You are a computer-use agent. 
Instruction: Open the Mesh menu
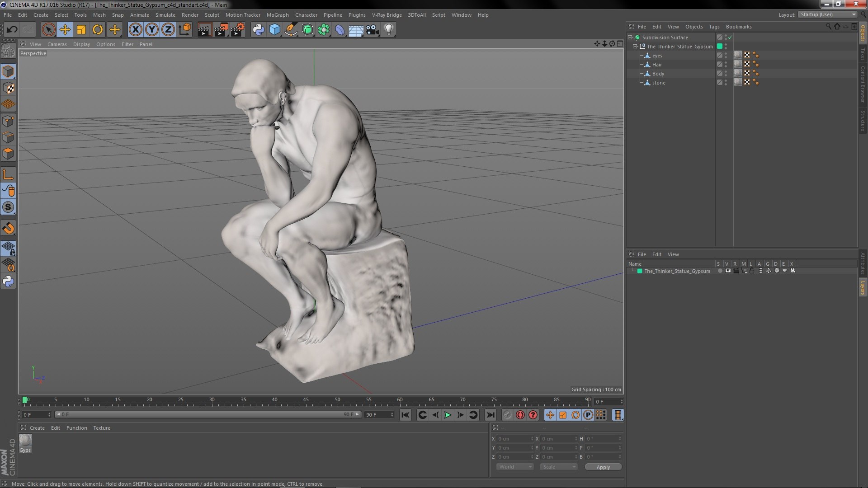99,15
